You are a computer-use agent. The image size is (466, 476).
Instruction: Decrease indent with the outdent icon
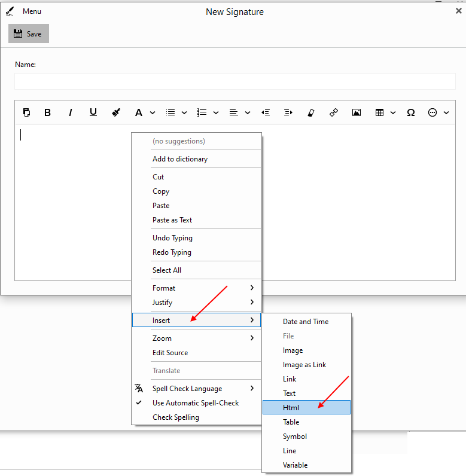[x=266, y=112]
